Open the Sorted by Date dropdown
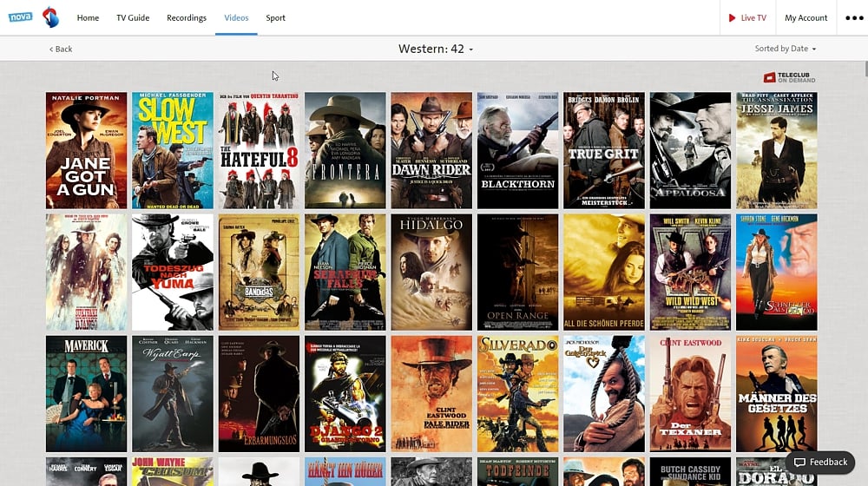 click(785, 49)
